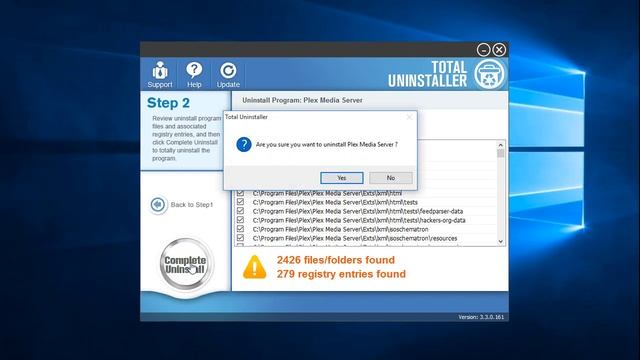Screen dimensions: 640x360
Task: Uncheck the tests\feedparser-data checkbox
Action: (240, 211)
